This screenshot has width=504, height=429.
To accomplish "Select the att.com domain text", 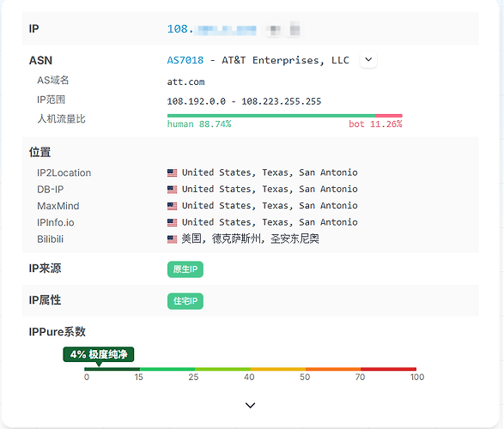I will (185, 82).
